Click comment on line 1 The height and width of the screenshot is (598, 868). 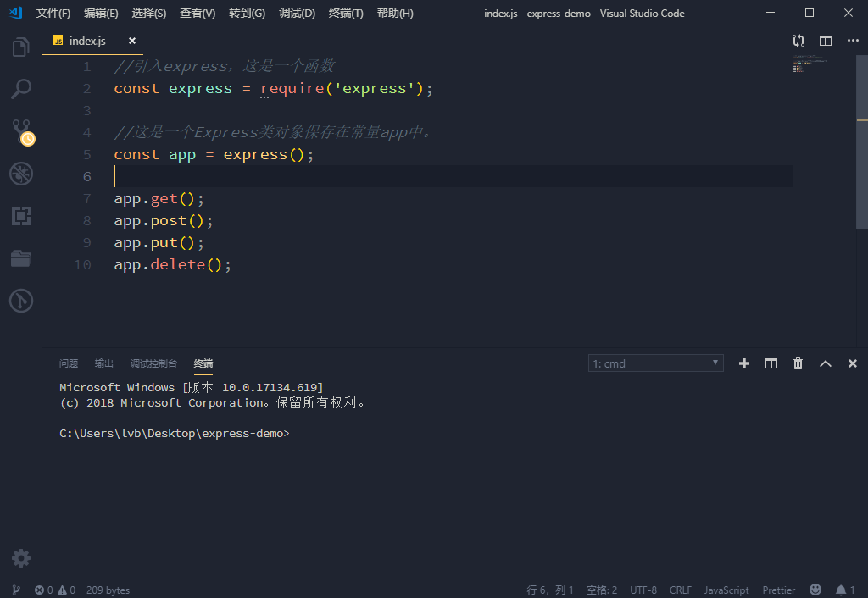[x=224, y=66]
